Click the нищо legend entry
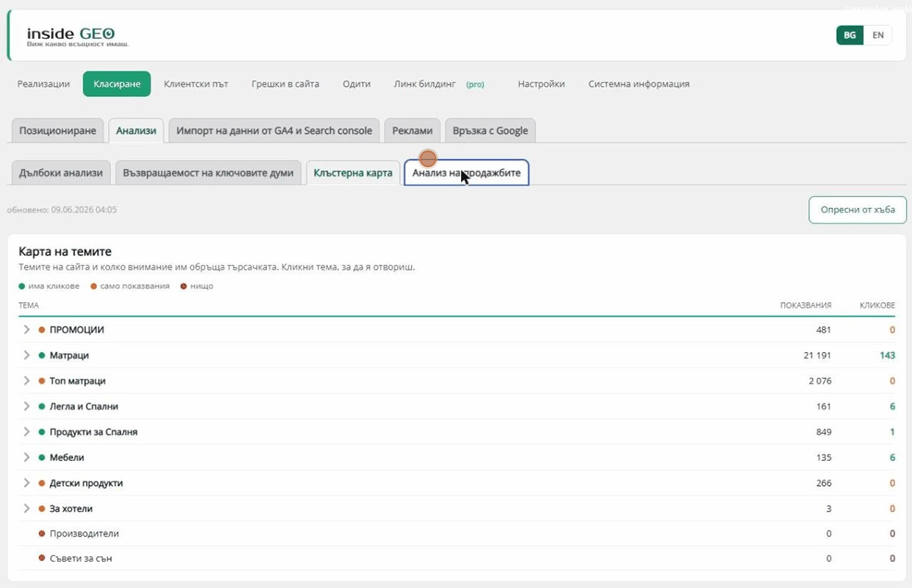The width and height of the screenshot is (912, 588). [x=196, y=286]
